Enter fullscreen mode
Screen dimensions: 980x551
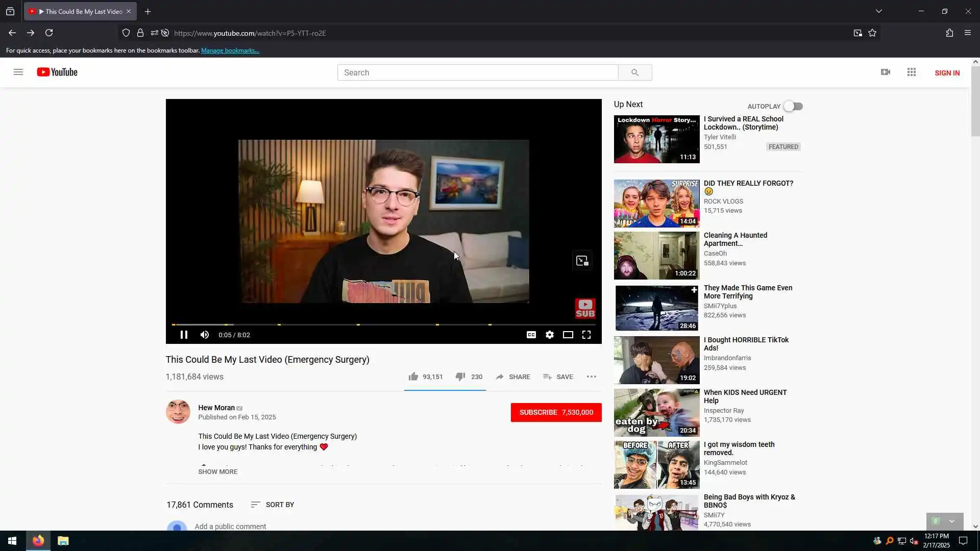[586, 335]
